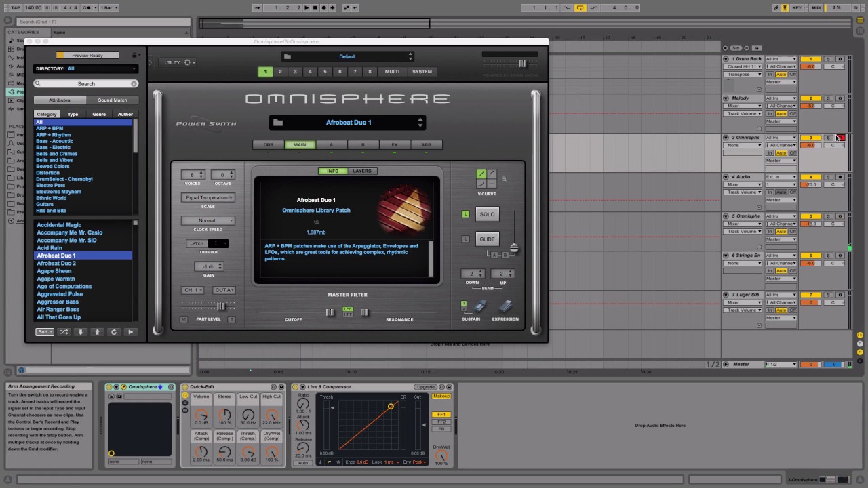Open the Transpose chooser on Drum Rack

click(x=742, y=75)
